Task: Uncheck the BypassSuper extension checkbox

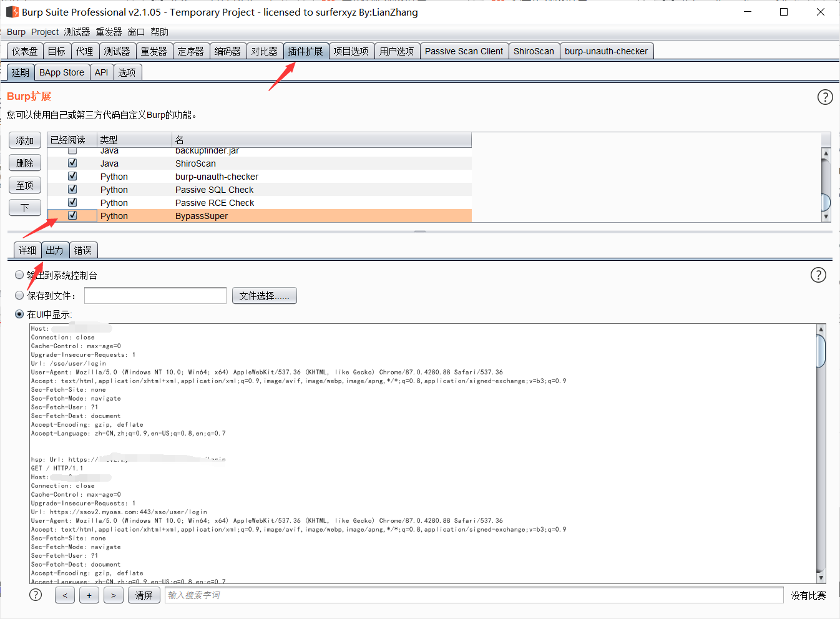Action: [x=72, y=215]
